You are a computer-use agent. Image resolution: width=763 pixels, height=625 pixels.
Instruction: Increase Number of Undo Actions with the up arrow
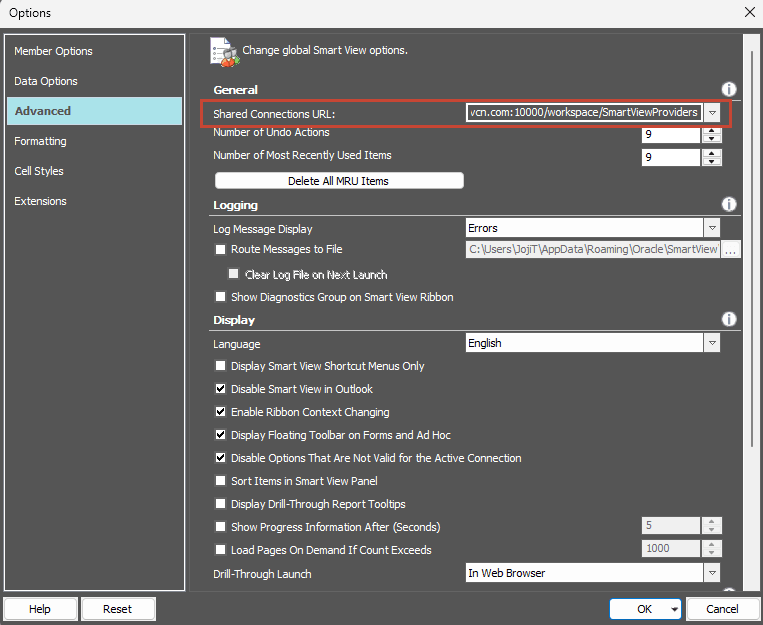point(712,130)
